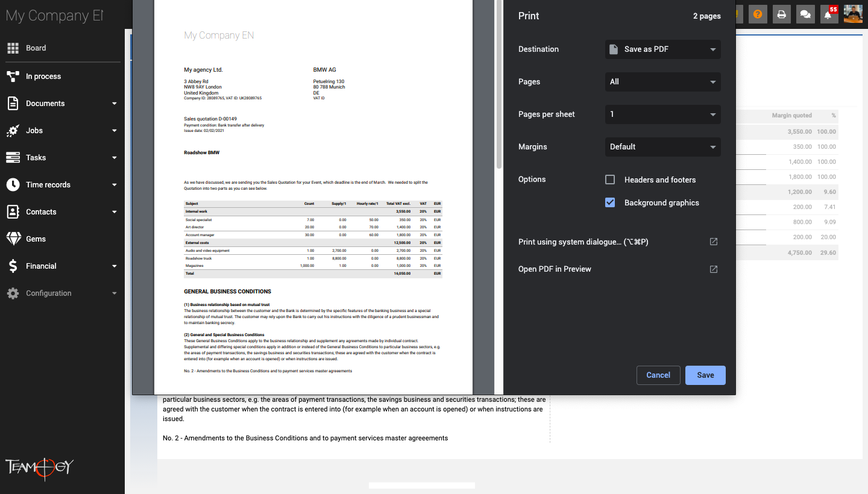
Task: Expand the Contacts submenu arrow
Action: coord(115,212)
